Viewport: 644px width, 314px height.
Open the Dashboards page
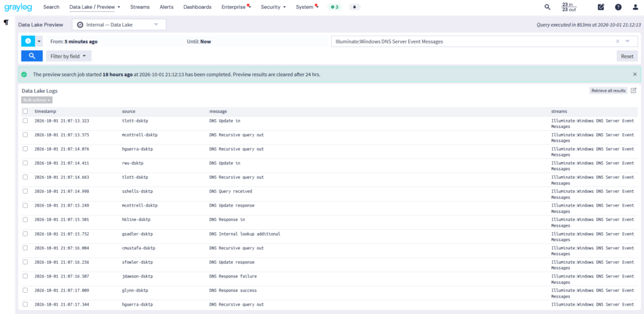click(197, 7)
